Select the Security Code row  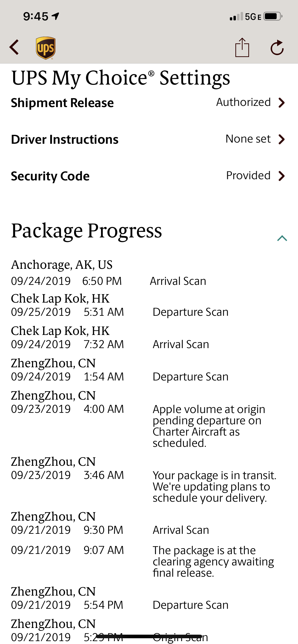149,176
